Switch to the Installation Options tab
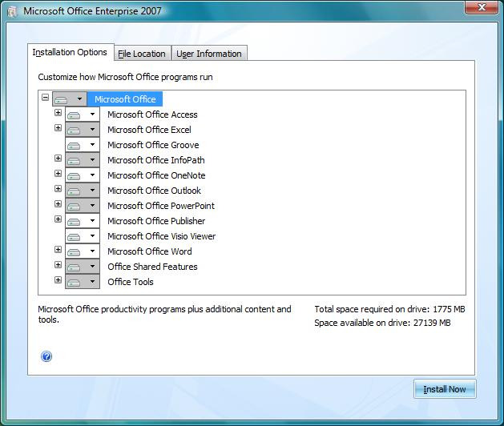Viewport: 504px width, 426px height. click(x=70, y=52)
